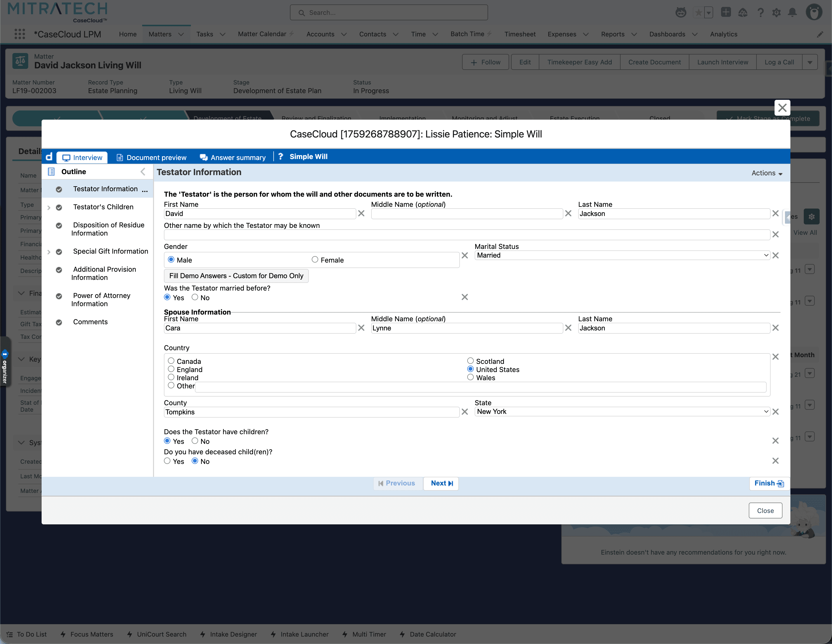832x644 pixels.
Task: Click Fill Demo Answers button
Action: (x=236, y=275)
